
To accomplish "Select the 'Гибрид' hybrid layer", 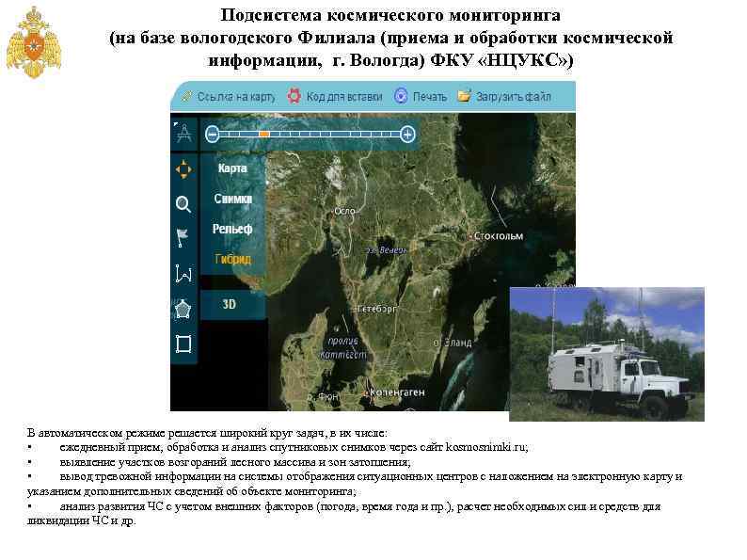I will (x=232, y=259).
